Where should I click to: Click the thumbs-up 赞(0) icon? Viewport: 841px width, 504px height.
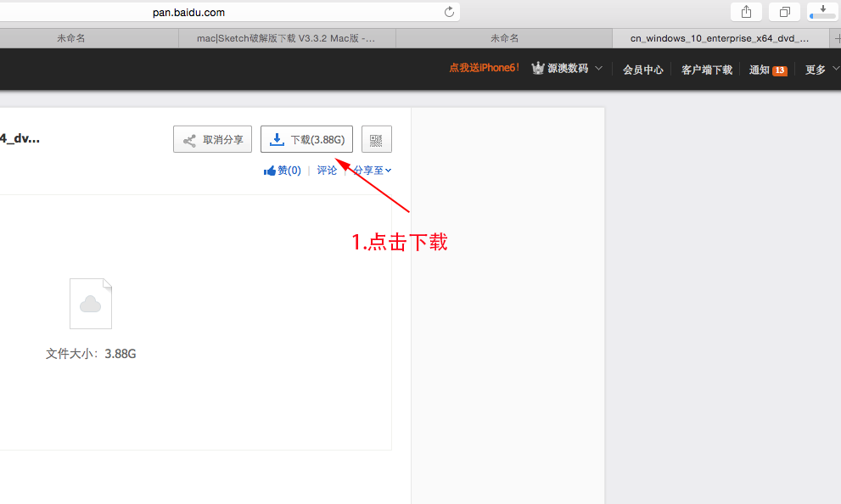pos(269,171)
